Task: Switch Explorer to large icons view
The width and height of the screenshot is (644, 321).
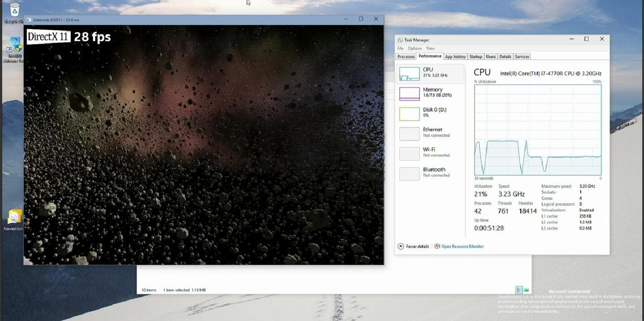Action: point(527,290)
